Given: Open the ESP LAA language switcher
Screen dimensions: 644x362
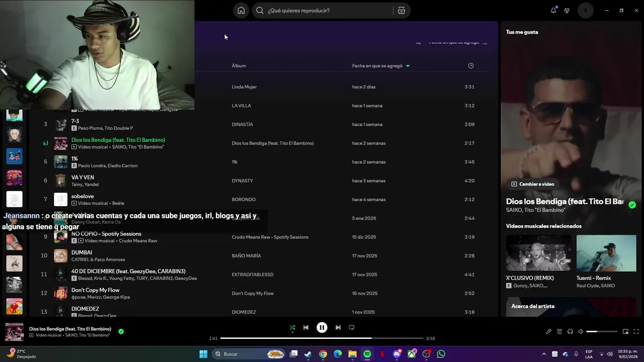Looking at the screenshot, I should (x=589, y=354).
